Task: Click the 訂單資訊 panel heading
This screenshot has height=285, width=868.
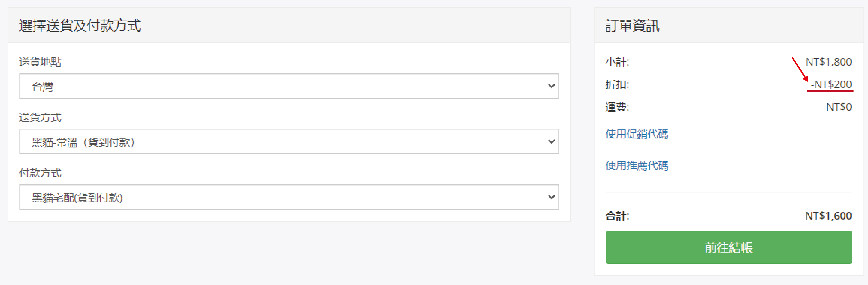Action: click(632, 26)
